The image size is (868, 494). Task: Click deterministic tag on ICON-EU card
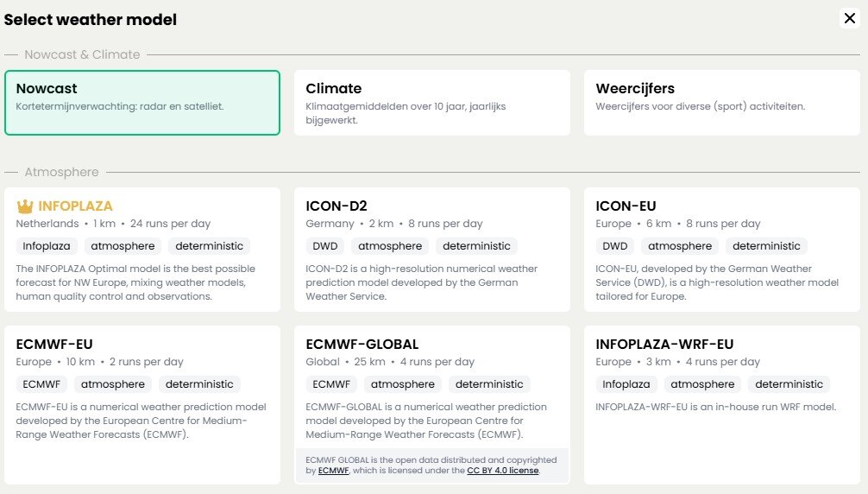(766, 246)
